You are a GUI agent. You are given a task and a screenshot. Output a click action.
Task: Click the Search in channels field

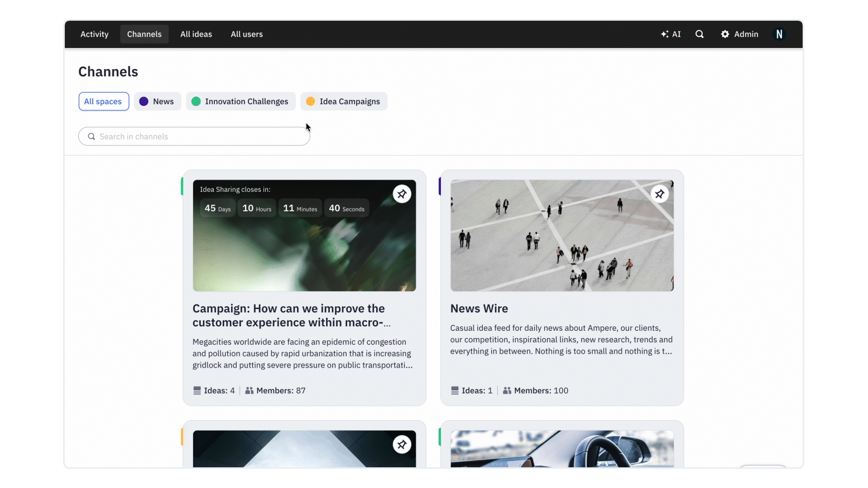coord(194,137)
